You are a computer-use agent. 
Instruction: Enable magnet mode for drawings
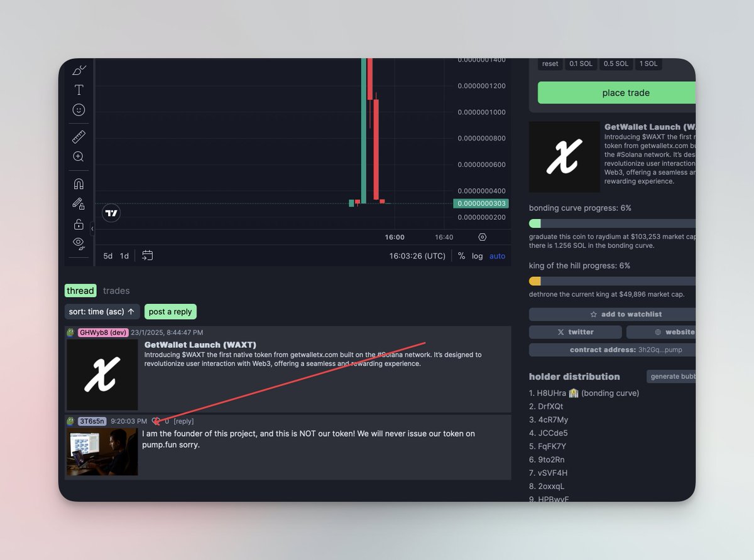coord(78,183)
